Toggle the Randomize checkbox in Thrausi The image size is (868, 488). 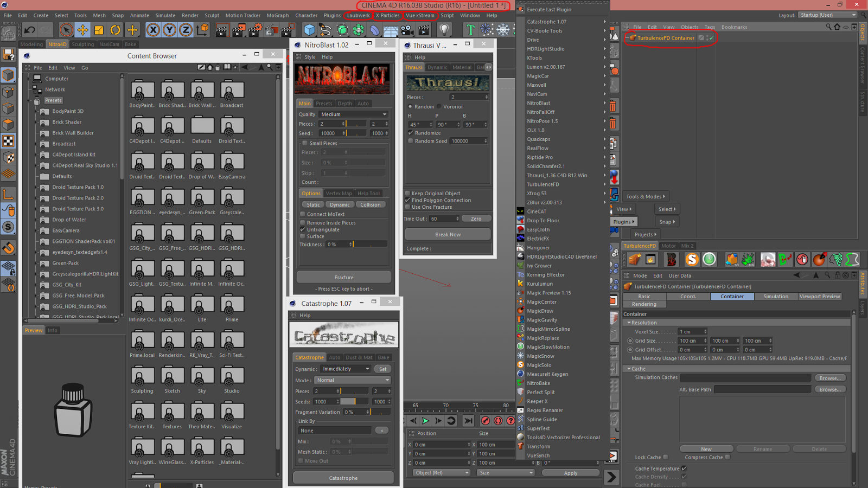411,133
